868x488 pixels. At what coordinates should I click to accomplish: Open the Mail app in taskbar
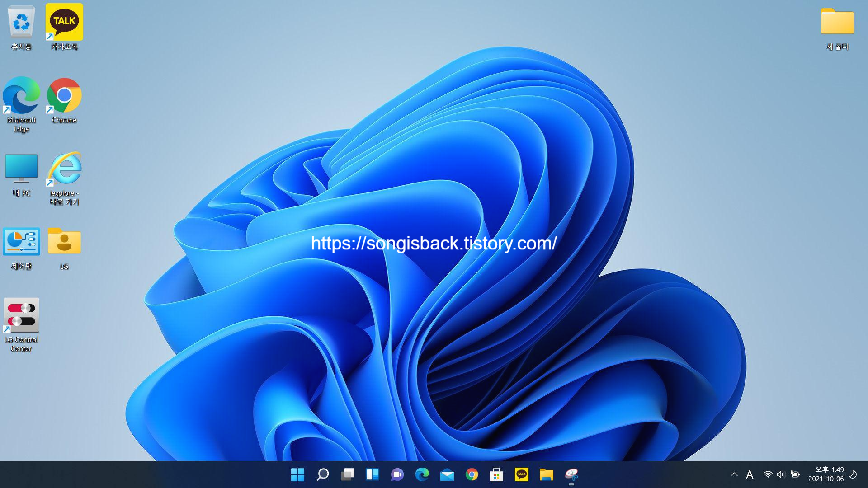[x=447, y=474]
